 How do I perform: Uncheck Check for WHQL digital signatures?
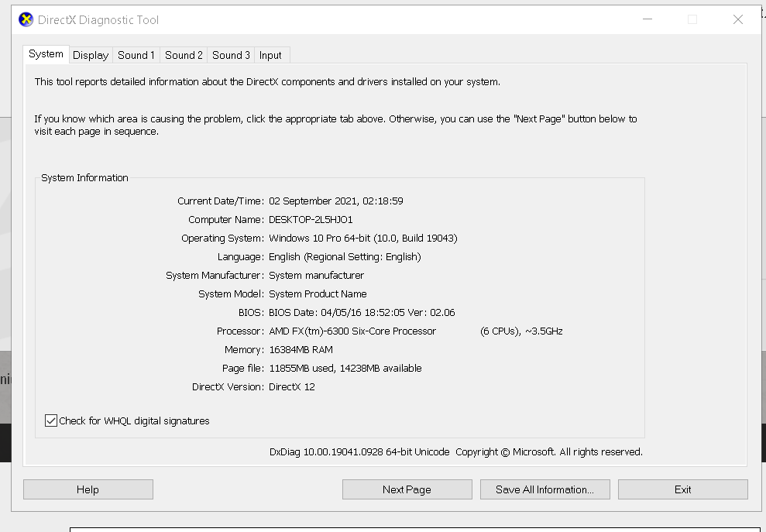coord(51,420)
